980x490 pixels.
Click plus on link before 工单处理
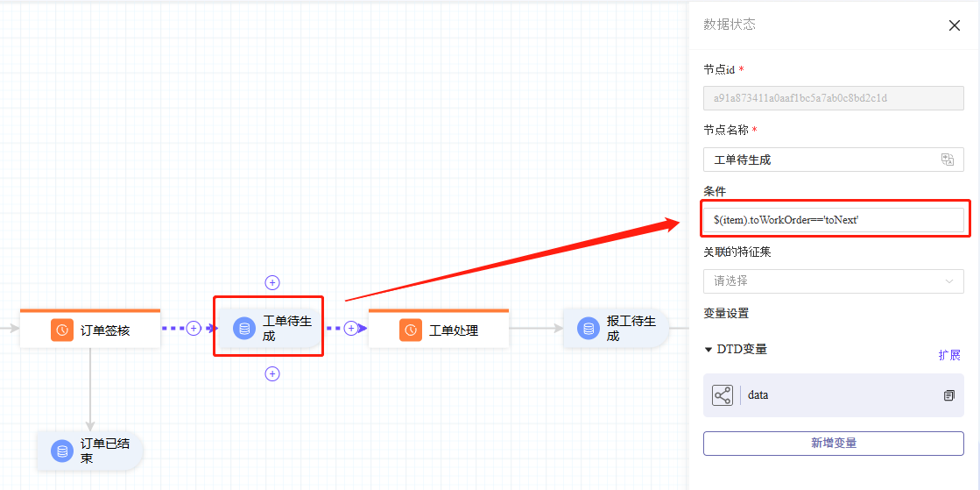tap(351, 328)
